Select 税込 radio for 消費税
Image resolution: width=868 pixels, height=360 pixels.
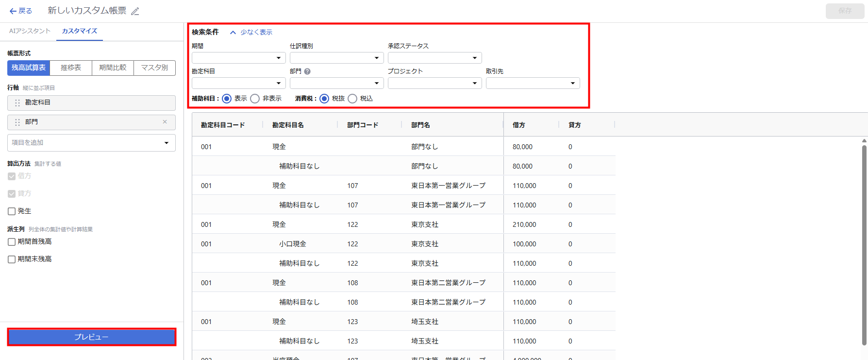point(352,99)
